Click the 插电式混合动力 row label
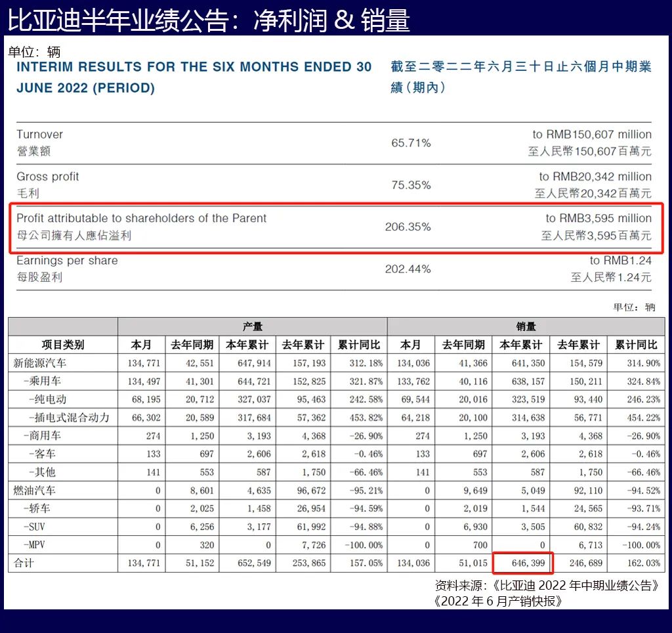Image resolution: width=672 pixels, height=633 pixels. click(x=69, y=418)
